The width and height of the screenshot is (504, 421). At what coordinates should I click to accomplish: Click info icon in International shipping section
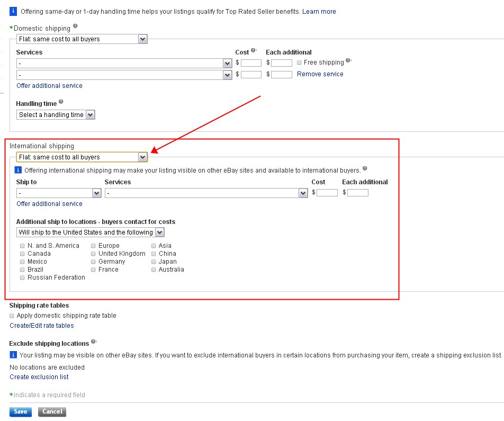point(18,170)
